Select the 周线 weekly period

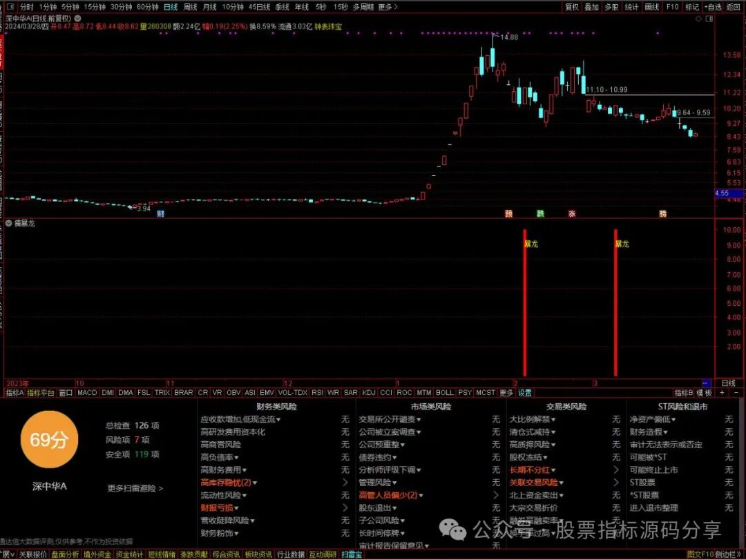coord(191,7)
